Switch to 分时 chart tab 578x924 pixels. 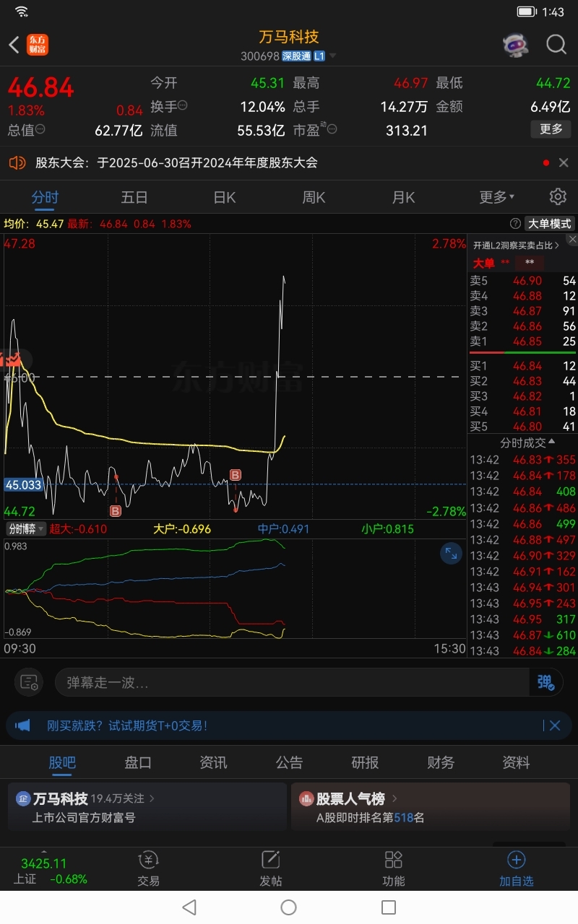tap(45, 197)
